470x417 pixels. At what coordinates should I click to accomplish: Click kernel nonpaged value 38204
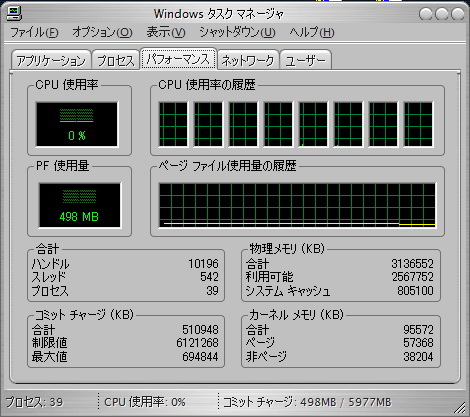(418, 356)
